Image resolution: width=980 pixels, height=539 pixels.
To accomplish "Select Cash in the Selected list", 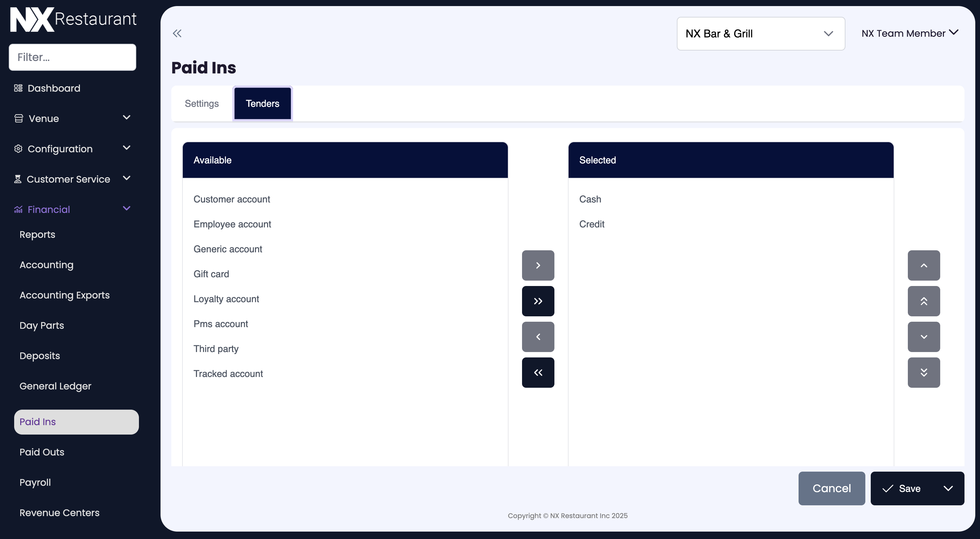I will 590,199.
